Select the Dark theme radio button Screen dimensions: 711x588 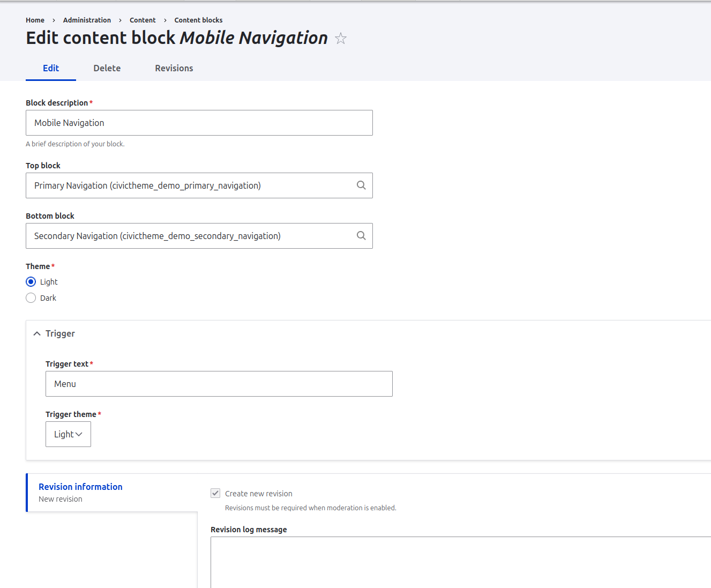point(31,297)
